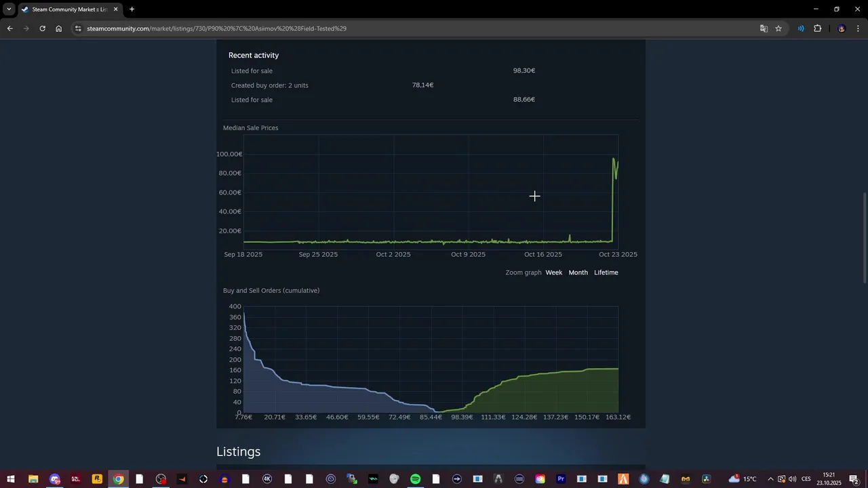Click the Recent activity heading
This screenshot has width=868, height=488.
(254, 56)
